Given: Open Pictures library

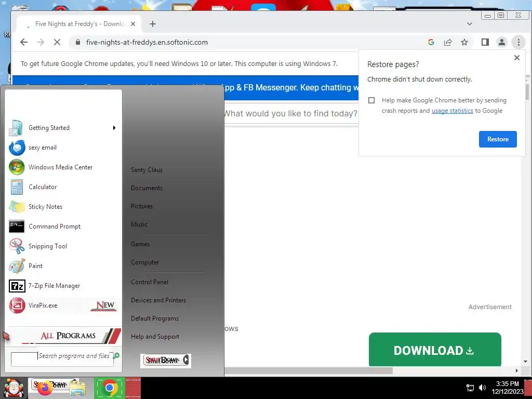Looking at the screenshot, I should pos(142,206).
